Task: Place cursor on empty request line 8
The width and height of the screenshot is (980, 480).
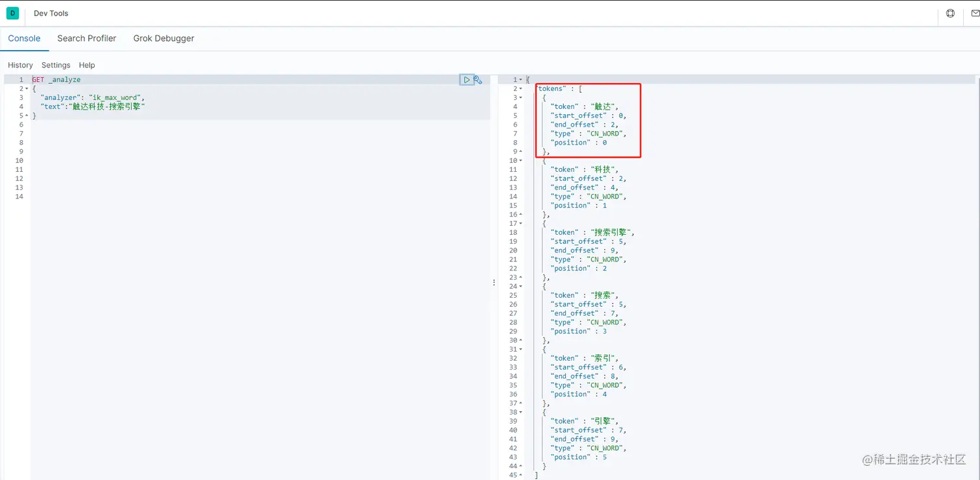Action: pyautogui.click(x=260, y=143)
